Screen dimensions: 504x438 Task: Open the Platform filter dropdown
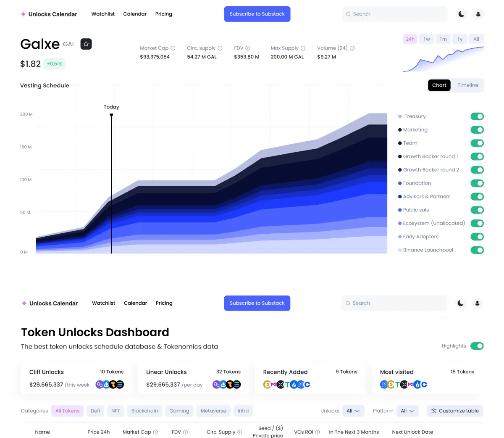point(407,411)
